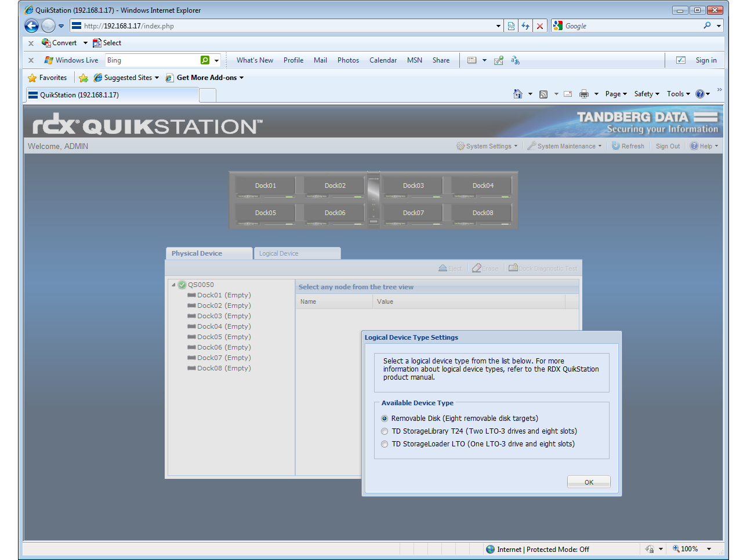Choose TD StorageLibrary T24 option

385,431
